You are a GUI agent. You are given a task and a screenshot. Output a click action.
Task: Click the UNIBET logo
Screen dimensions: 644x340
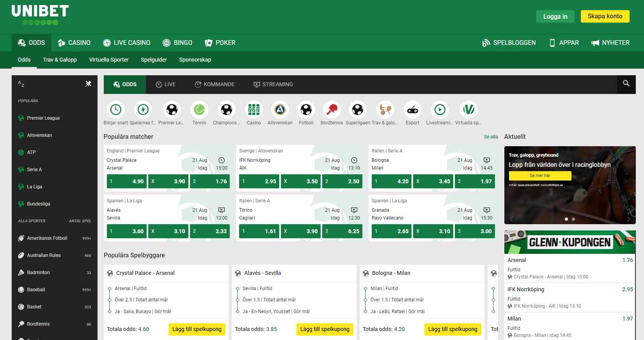40,15
